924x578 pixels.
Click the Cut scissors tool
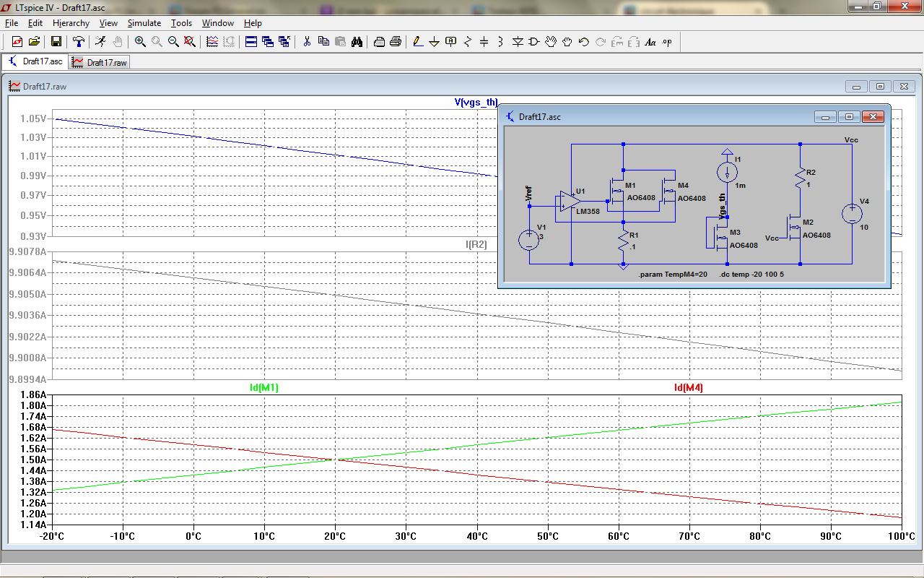point(307,42)
